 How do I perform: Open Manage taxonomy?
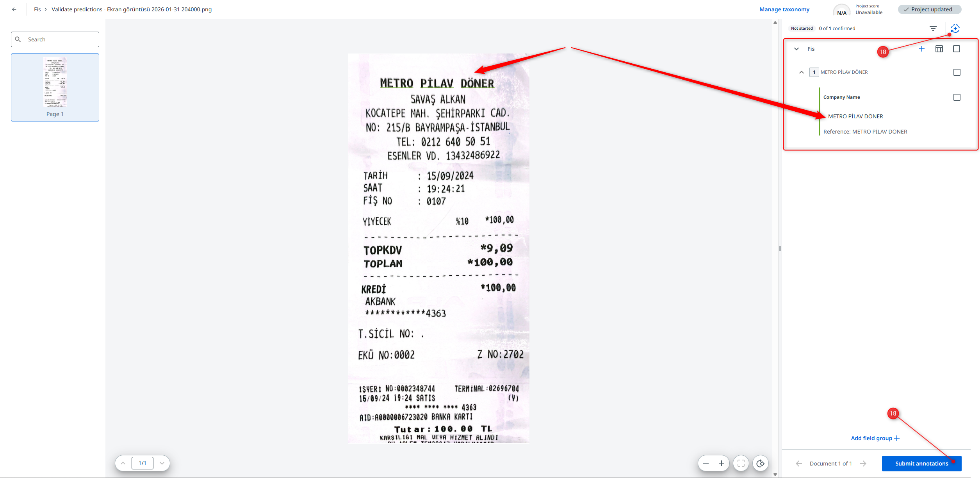(x=784, y=9)
